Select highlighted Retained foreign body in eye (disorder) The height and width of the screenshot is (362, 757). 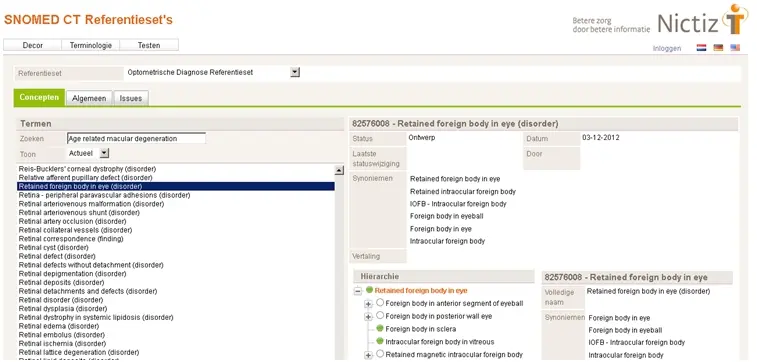pos(176,186)
